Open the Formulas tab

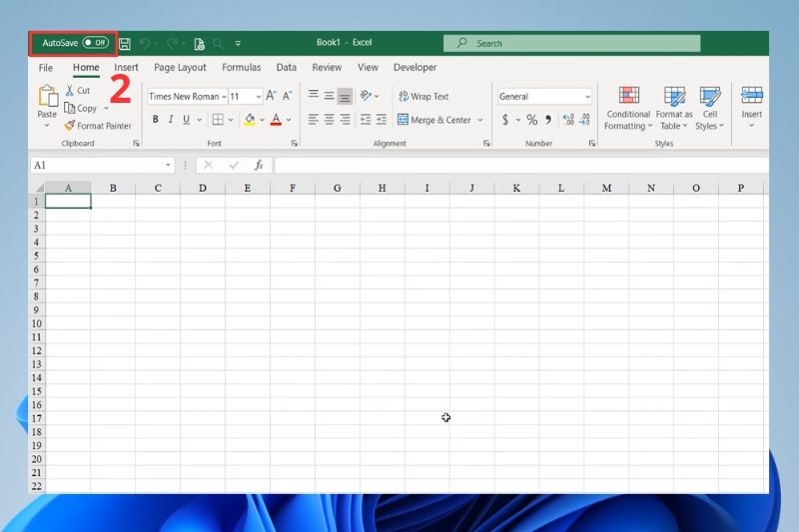point(241,67)
